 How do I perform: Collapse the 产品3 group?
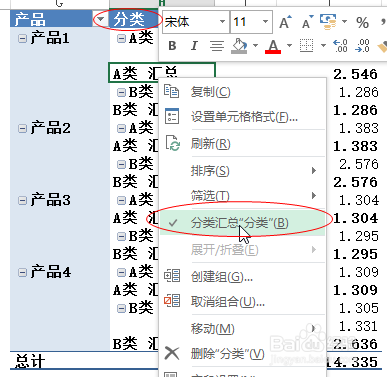pyautogui.click(x=22, y=200)
